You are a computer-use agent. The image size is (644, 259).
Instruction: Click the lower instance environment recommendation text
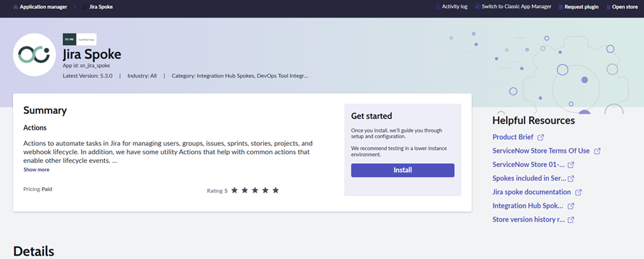pos(399,151)
